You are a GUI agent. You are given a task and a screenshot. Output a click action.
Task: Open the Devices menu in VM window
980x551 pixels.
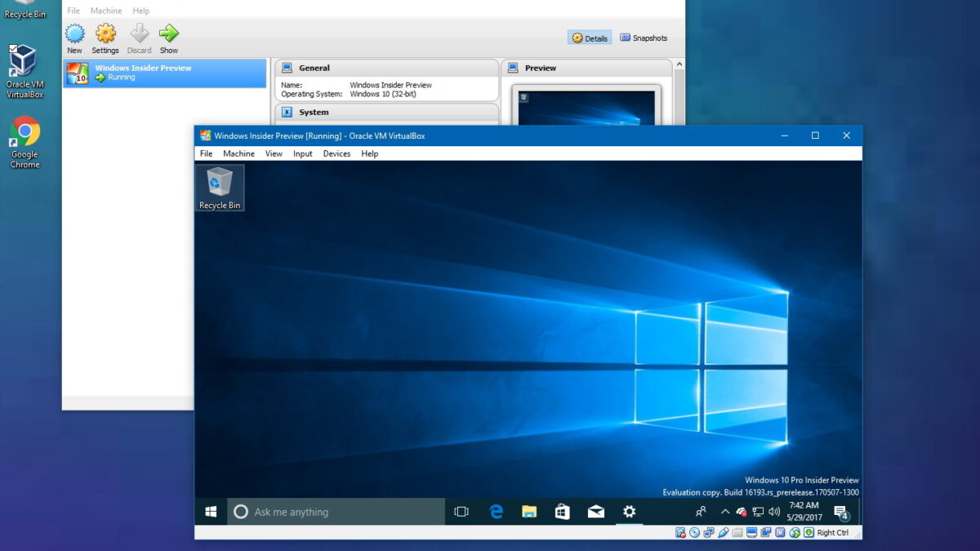[x=336, y=153]
